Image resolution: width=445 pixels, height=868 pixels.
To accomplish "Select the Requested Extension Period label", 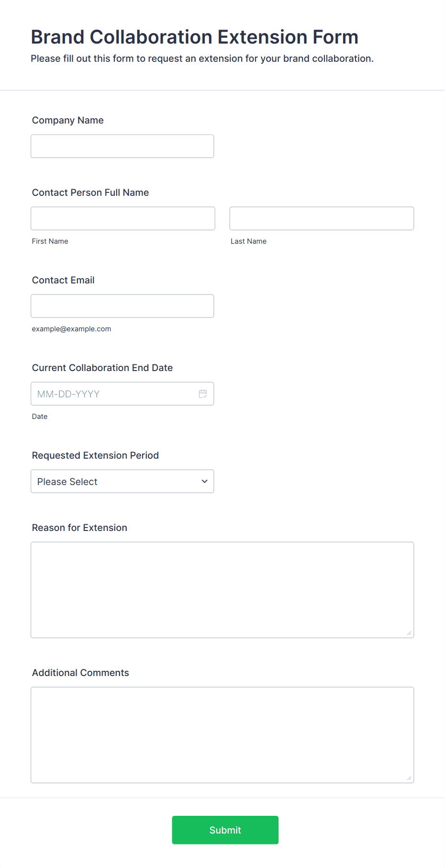I will 95,455.
